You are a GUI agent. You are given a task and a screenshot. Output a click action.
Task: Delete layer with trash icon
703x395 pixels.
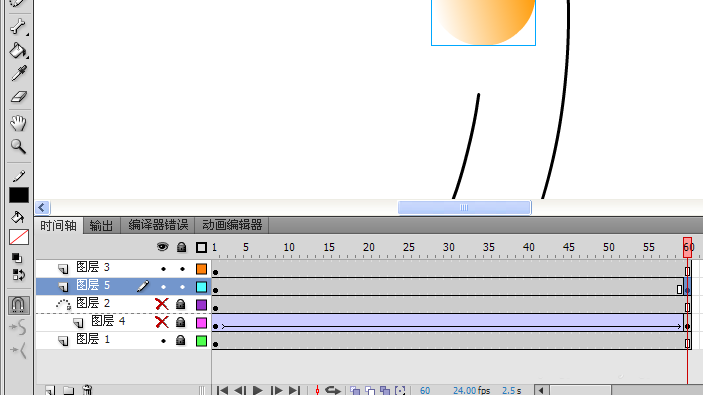coord(87,390)
